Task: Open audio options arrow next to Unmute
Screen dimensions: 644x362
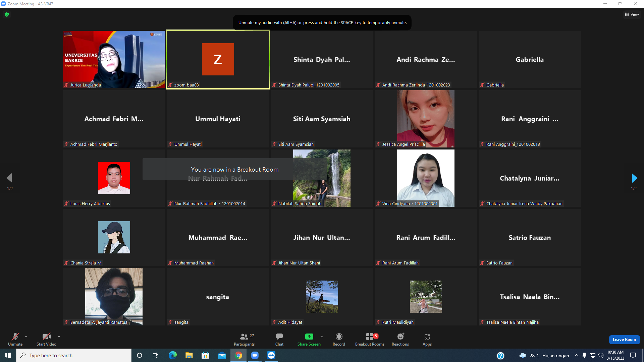Action: click(x=26, y=337)
